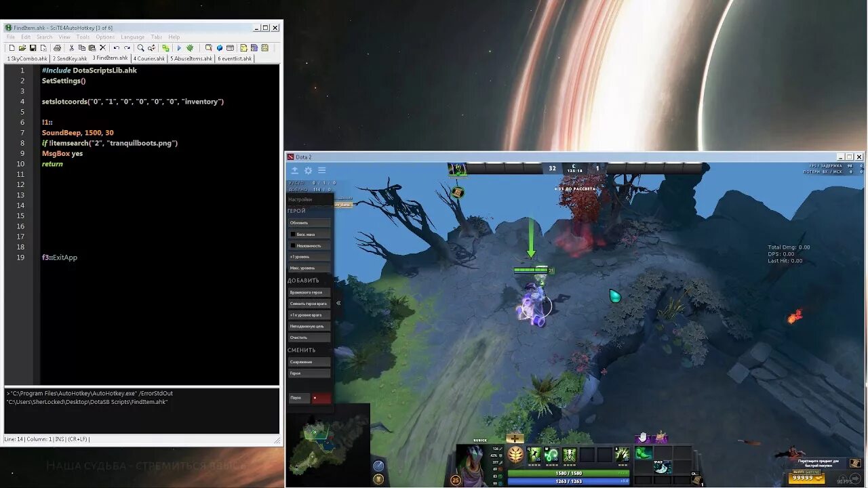This screenshot has width=868, height=488.
Task: Click the Пауза button
Action: [x=299, y=398]
